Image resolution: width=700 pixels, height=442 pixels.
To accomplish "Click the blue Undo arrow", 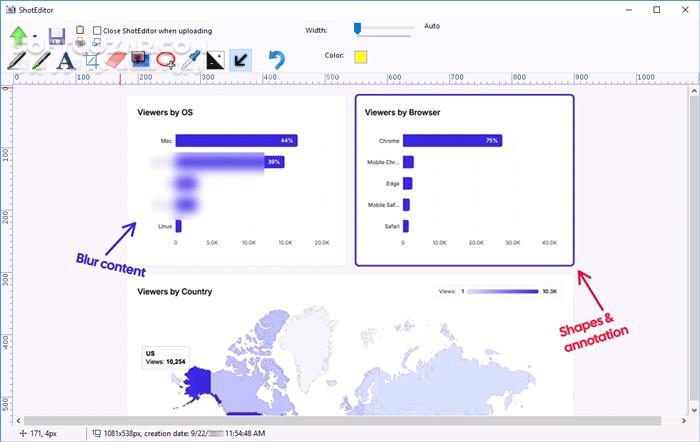I will [277, 60].
